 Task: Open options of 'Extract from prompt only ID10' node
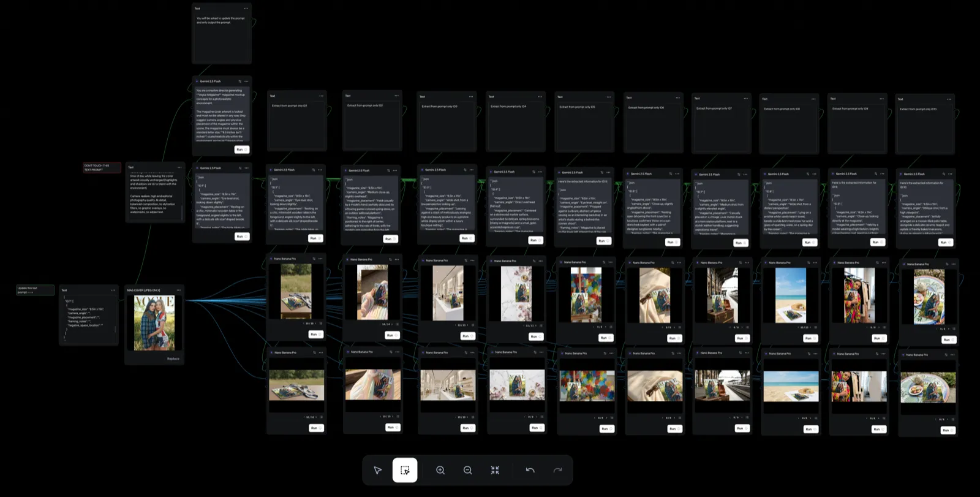point(949,99)
